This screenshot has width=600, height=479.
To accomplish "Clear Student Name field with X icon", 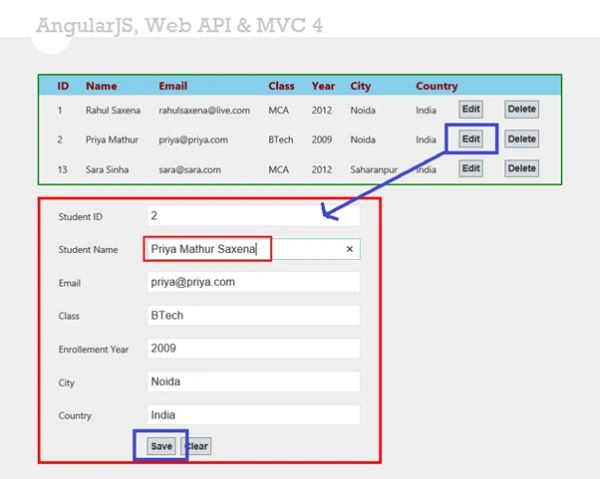I will click(x=349, y=249).
